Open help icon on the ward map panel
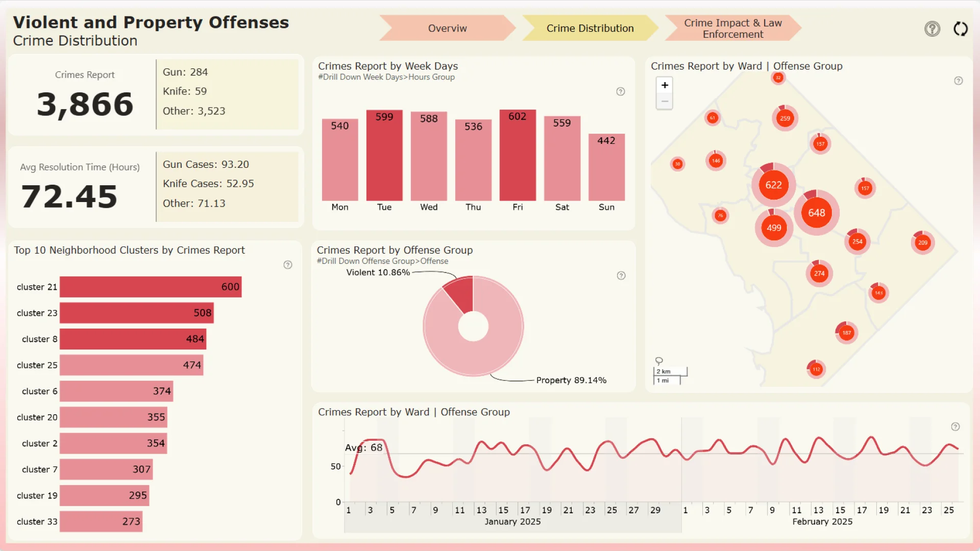Viewport: 980px width, 551px height. (x=959, y=81)
